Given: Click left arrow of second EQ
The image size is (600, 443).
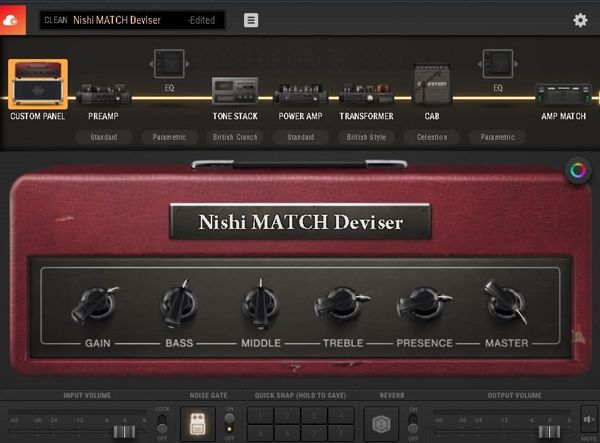Looking at the screenshot, I should tap(479, 64).
